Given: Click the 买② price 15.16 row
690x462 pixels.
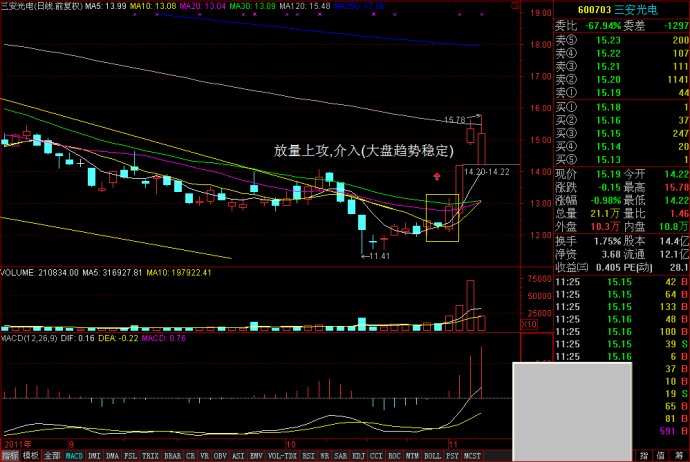Looking at the screenshot, I should coord(621,121).
